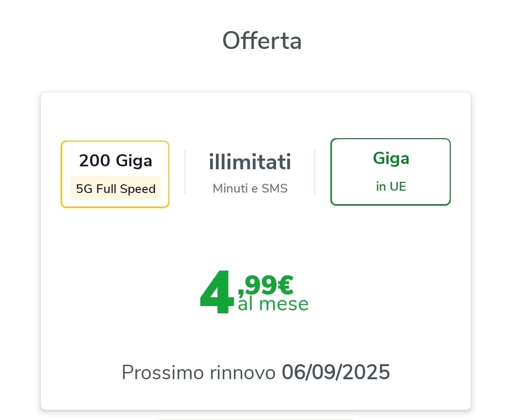Select the renewal date 06/09/2025

[x=336, y=372]
